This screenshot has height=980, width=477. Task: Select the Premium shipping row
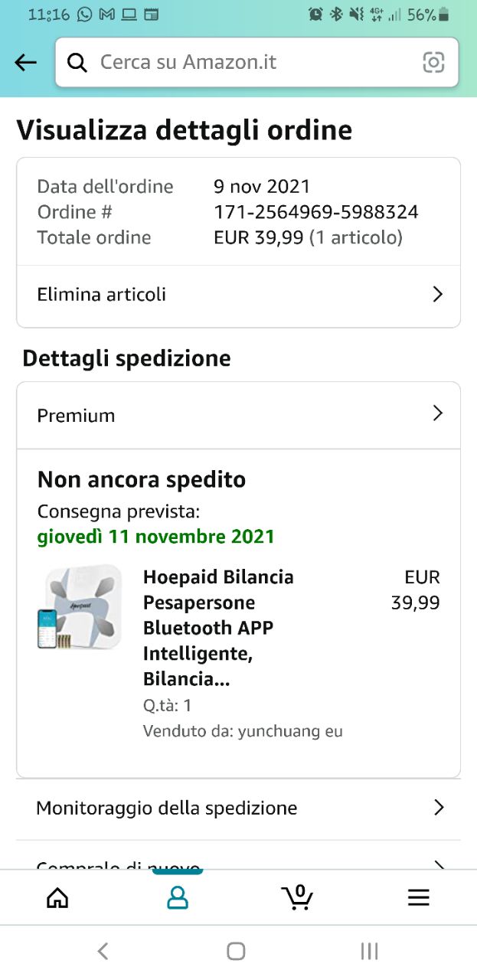pyautogui.click(x=77, y=416)
